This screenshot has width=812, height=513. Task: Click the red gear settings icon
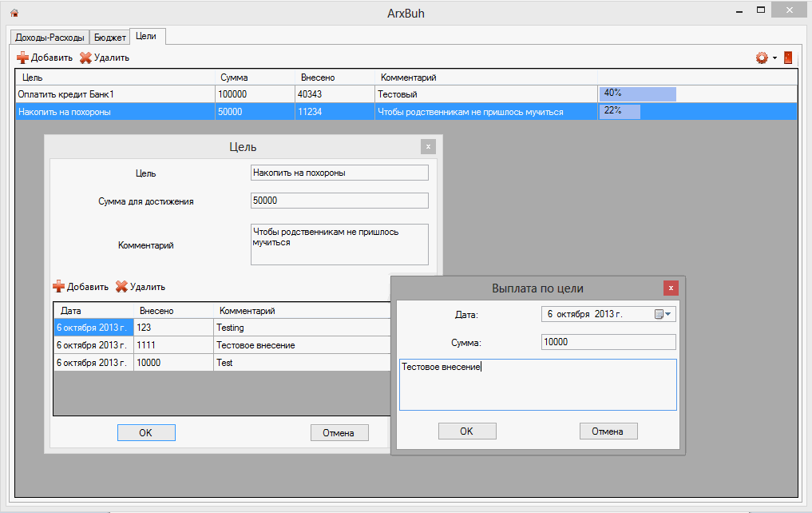coord(762,58)
